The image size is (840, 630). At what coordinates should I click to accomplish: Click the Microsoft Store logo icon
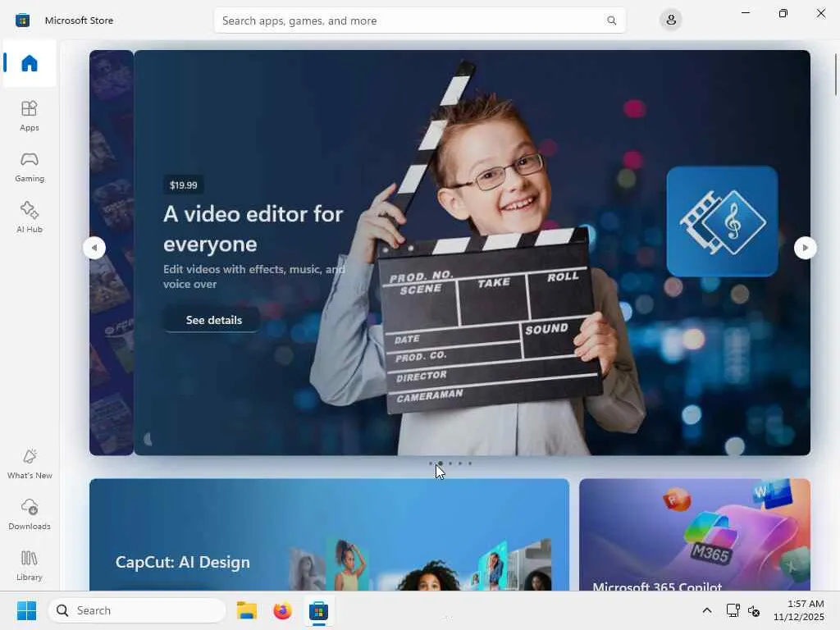[22, 21]
